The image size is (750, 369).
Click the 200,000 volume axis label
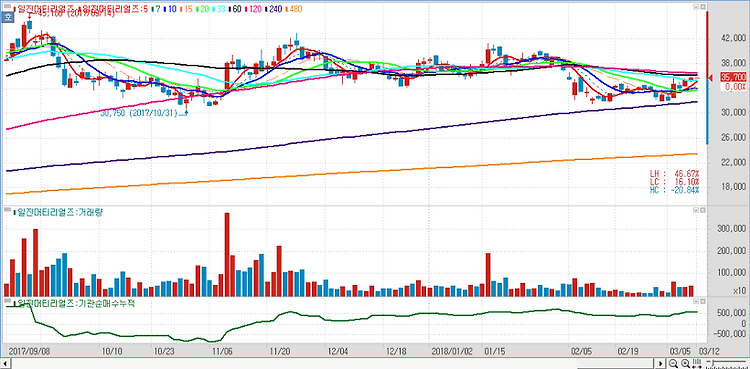731,251
